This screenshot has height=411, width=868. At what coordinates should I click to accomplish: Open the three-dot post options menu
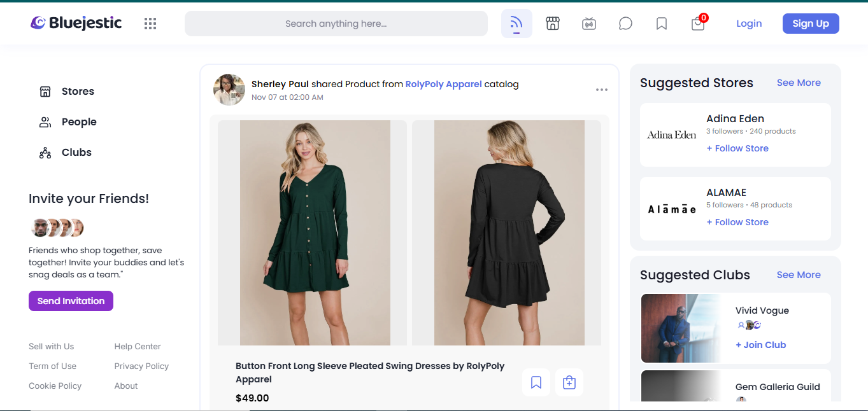point(602,90)
